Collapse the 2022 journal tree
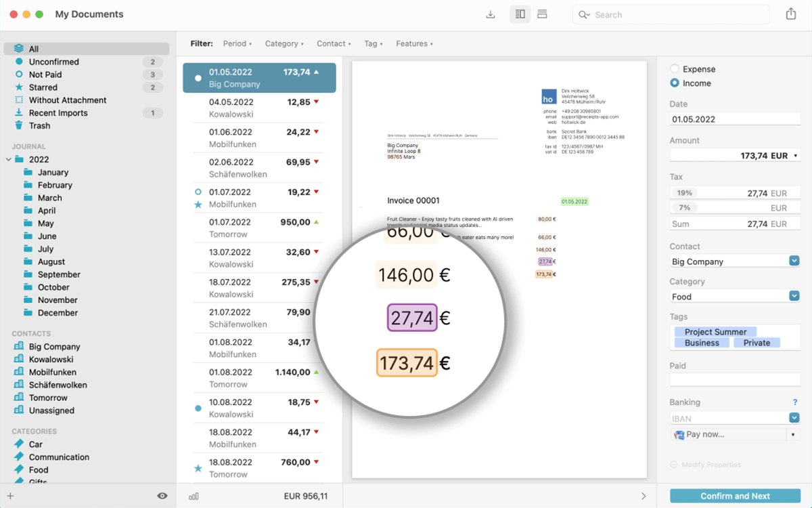This screenshot has height=508, width=812. coord(8,160)
